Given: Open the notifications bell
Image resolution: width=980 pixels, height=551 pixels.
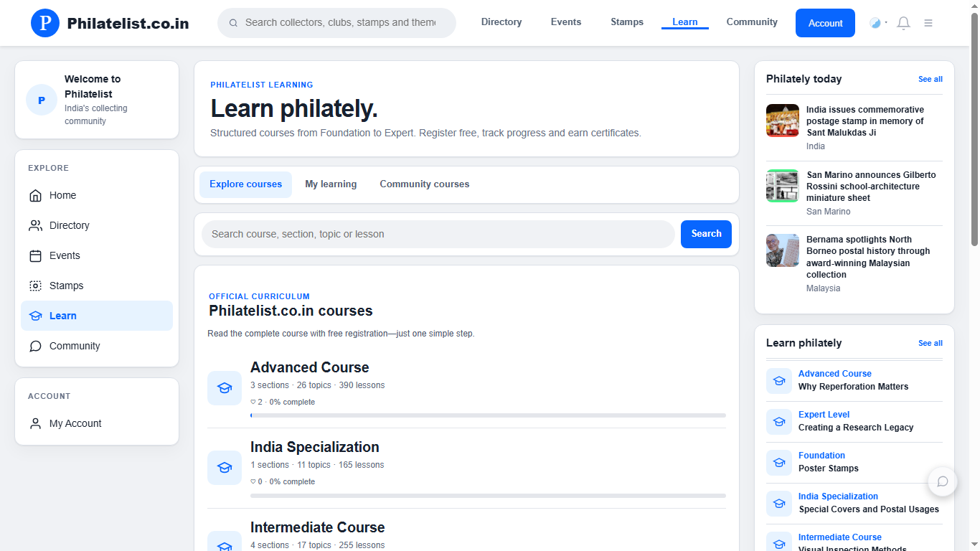Looking at the screenshot, I should [x=904, y=23].
